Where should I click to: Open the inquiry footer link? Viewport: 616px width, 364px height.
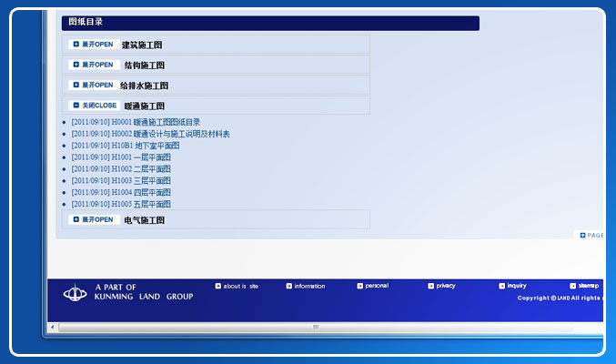512,286
